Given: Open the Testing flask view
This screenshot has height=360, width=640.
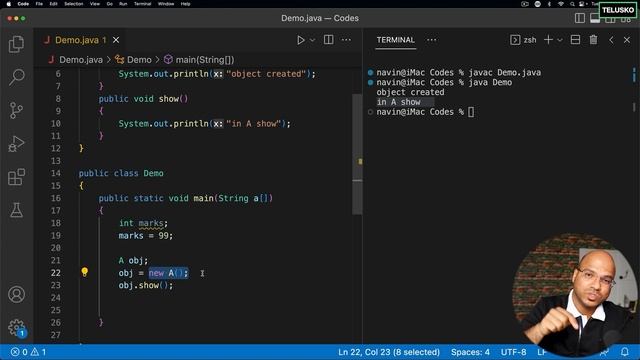Looking at the screenshot, I should click(16, 210).
